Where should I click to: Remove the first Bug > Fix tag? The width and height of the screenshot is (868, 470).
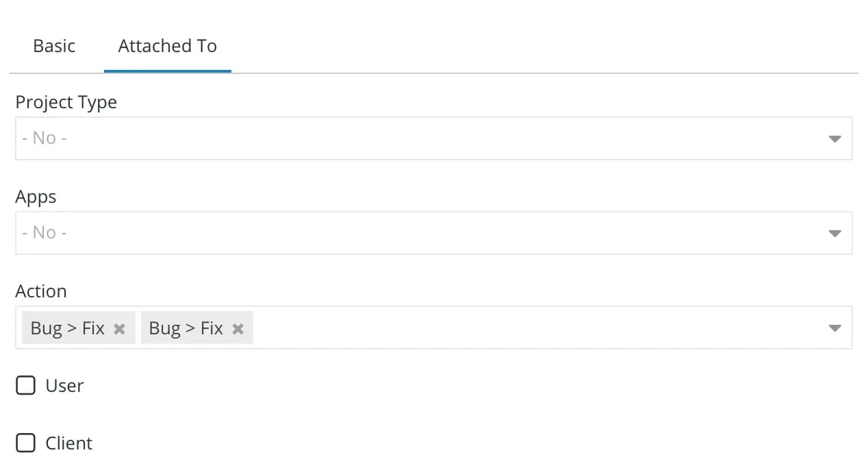click(119, 329)
